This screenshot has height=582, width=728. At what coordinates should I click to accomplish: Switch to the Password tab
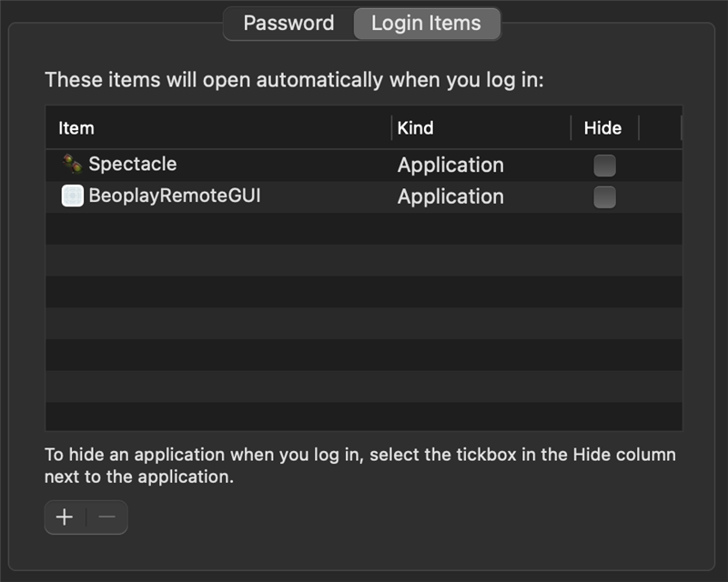point(288,24)
